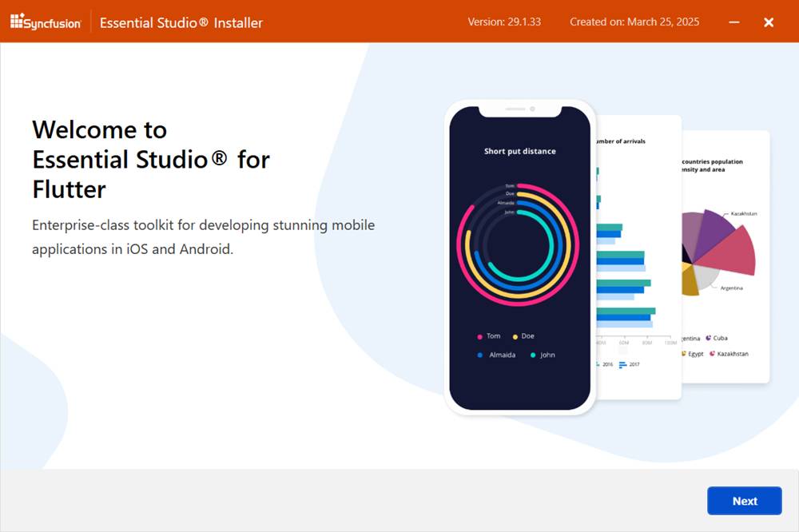Click the bar chart card 'number of arrivals'
Viewport: 799px width, 532px height.
[638, 257]
